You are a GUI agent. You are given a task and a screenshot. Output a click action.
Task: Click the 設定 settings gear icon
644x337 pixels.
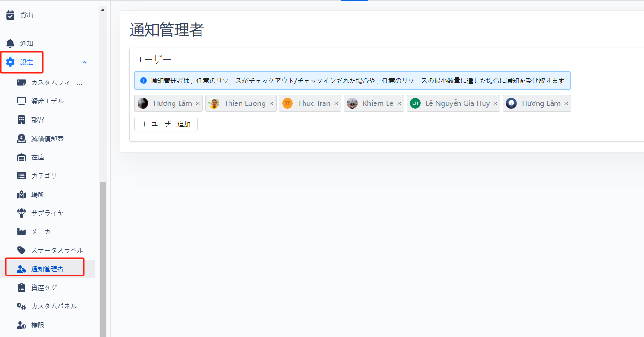pyautogui.click(x=10, y=62)
